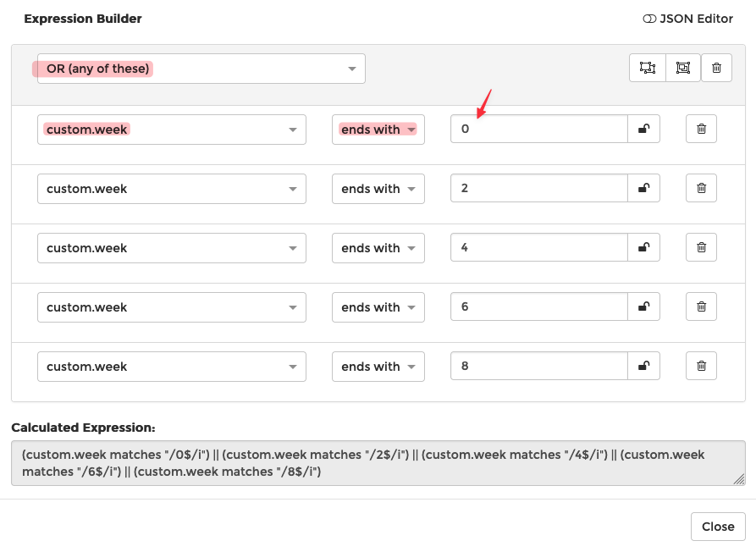Open 'ends with' operator dropdown in the value 8 row

coord(378,367)
